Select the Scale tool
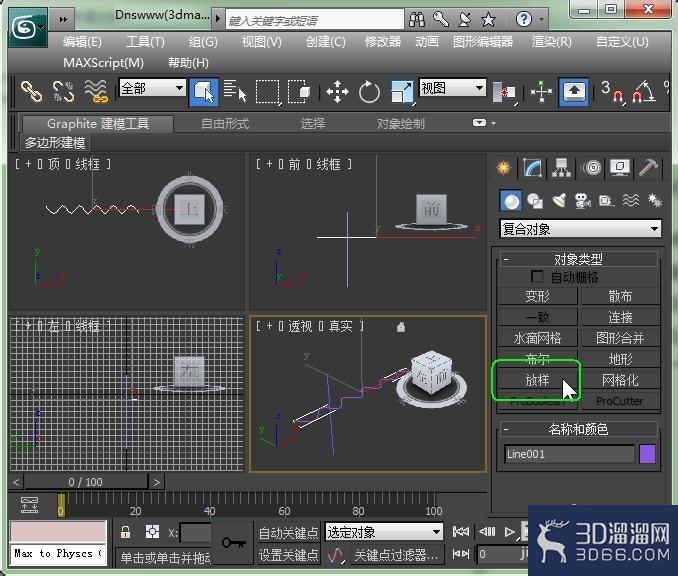 [x=402, y=92]
